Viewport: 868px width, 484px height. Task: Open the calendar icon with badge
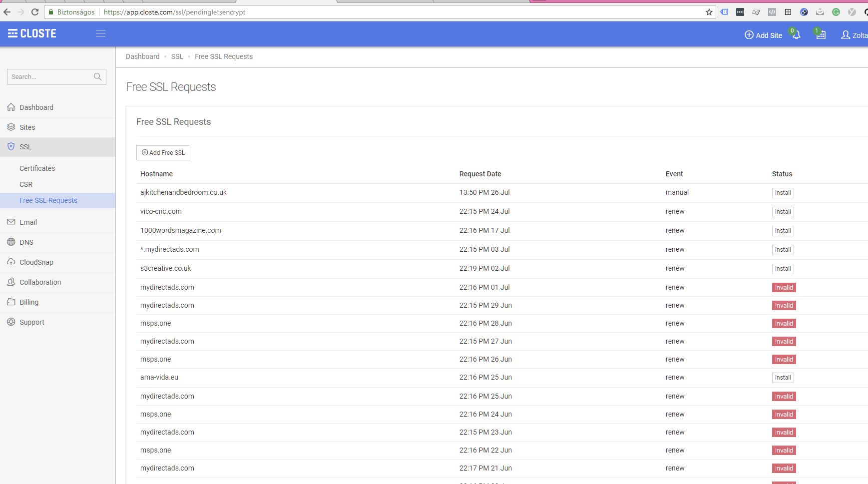tap(821, 35)
